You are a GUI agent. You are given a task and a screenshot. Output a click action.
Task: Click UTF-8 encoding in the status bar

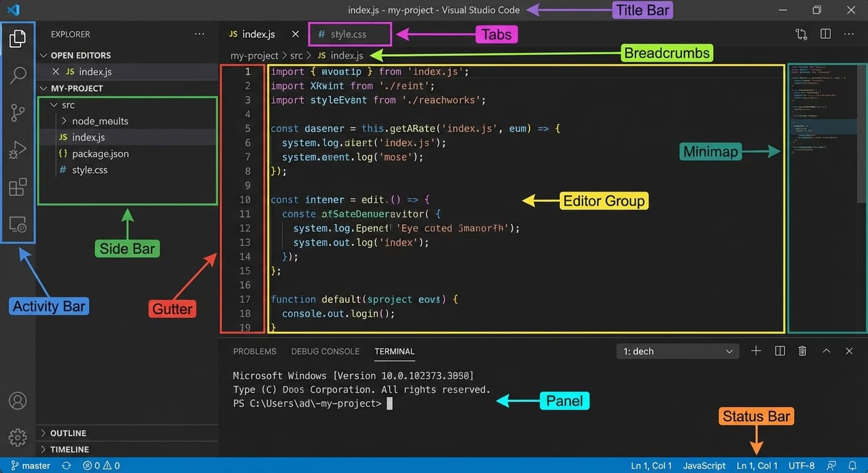coord(801,465)
